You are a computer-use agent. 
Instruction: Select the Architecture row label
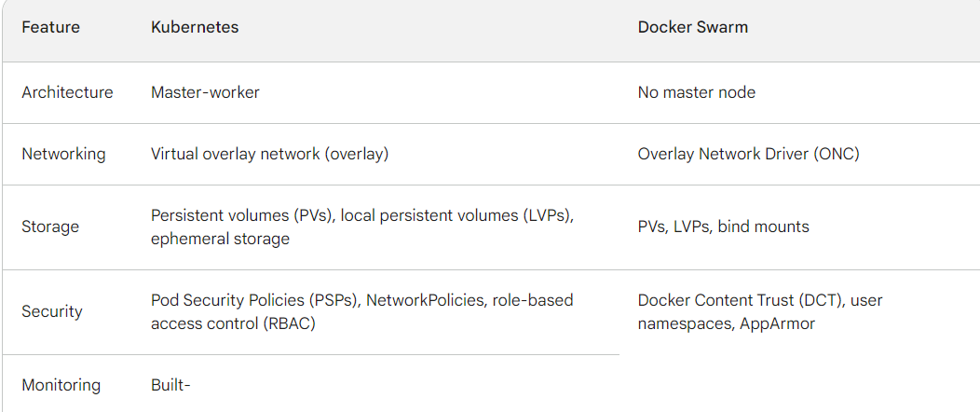(67, 92)
